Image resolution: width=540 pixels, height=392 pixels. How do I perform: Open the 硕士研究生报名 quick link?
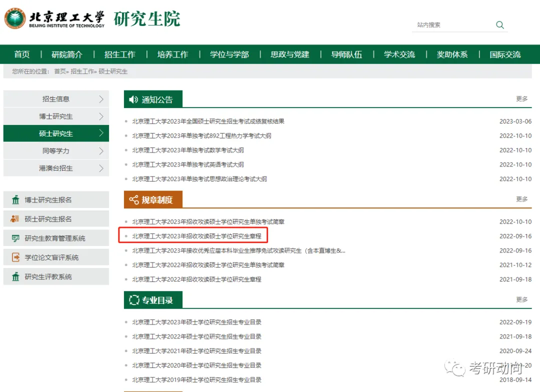click(56, 218)
